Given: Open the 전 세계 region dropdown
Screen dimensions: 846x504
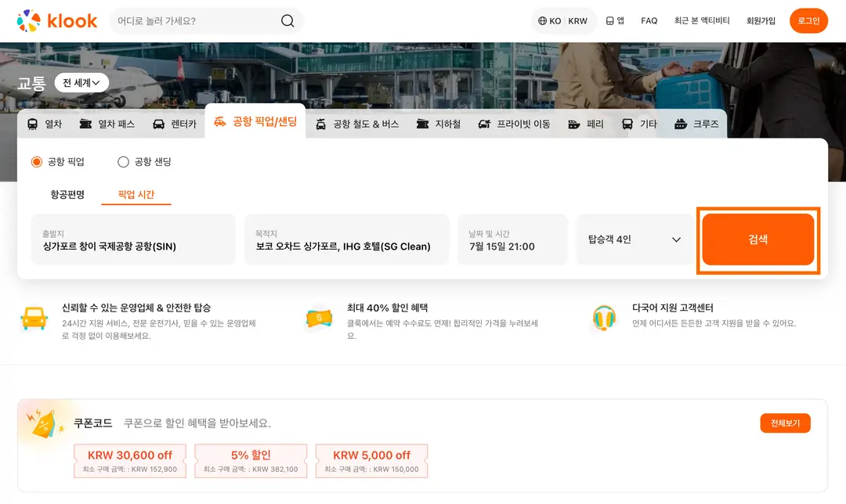Looking at the screenshot, I should point(81,83).
